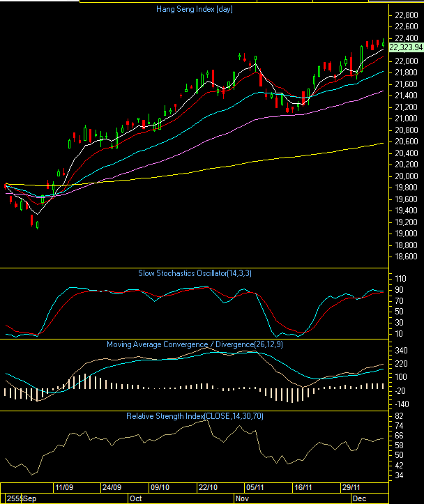This screenshot has height=504, width=424.
Task: Click the 66 RSI axis value
Action: [399, 436]
